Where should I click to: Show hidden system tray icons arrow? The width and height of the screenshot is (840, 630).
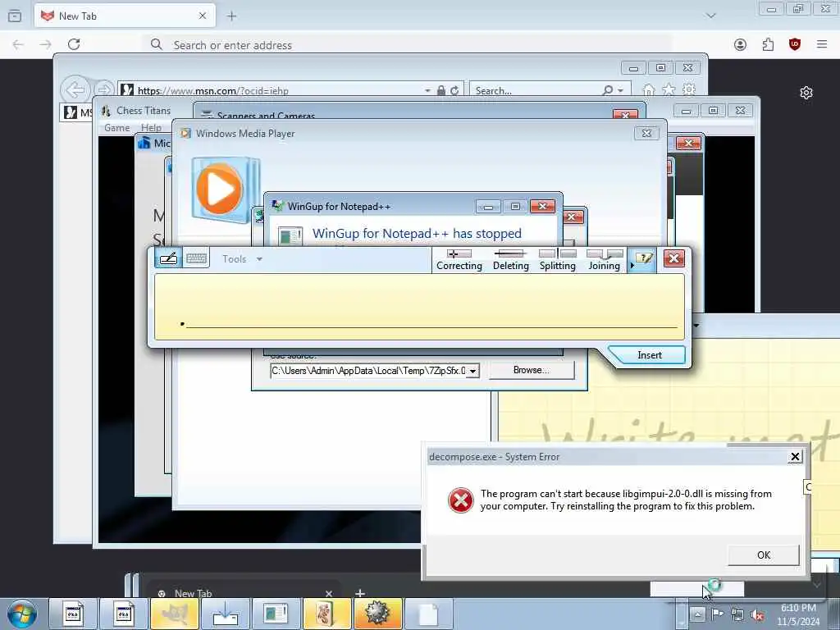pos(697,614)
